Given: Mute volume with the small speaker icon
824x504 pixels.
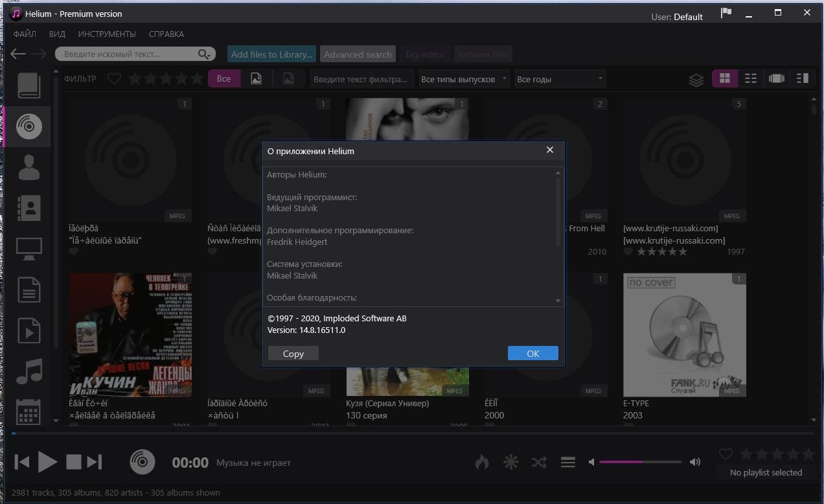Looking at the screenshot, I should tap(591, 462).
